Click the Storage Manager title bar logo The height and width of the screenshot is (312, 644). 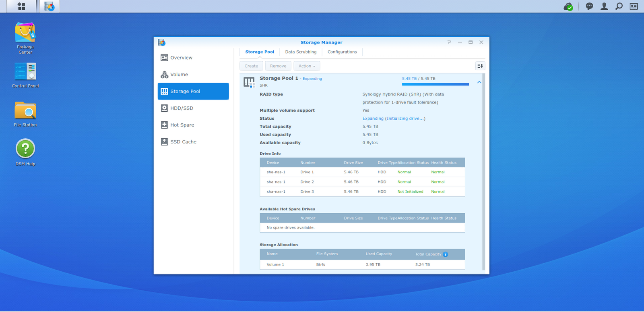pyautogui.click(x=162, y=42)
